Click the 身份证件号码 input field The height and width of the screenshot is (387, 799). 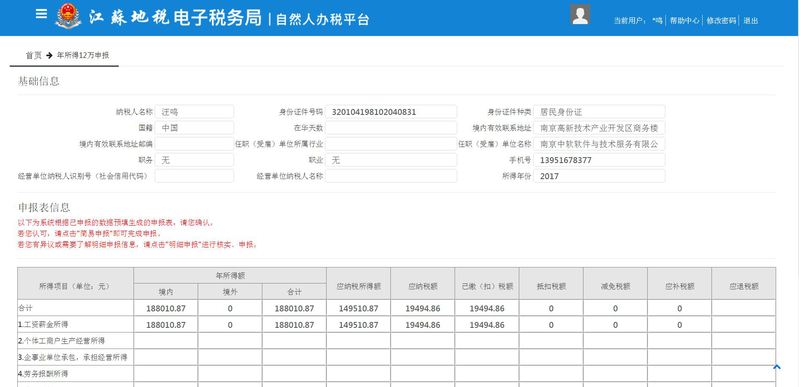click(391, 112)
